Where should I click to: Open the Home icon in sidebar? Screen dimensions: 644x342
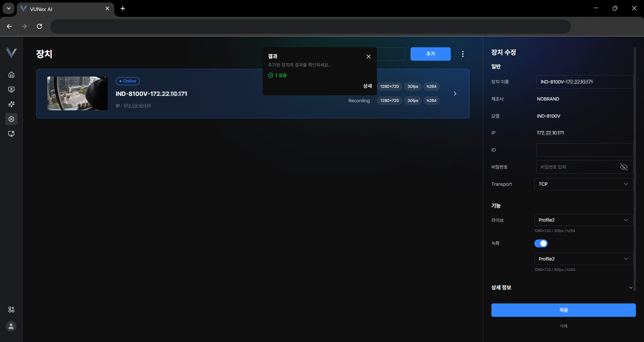(11, 75)
